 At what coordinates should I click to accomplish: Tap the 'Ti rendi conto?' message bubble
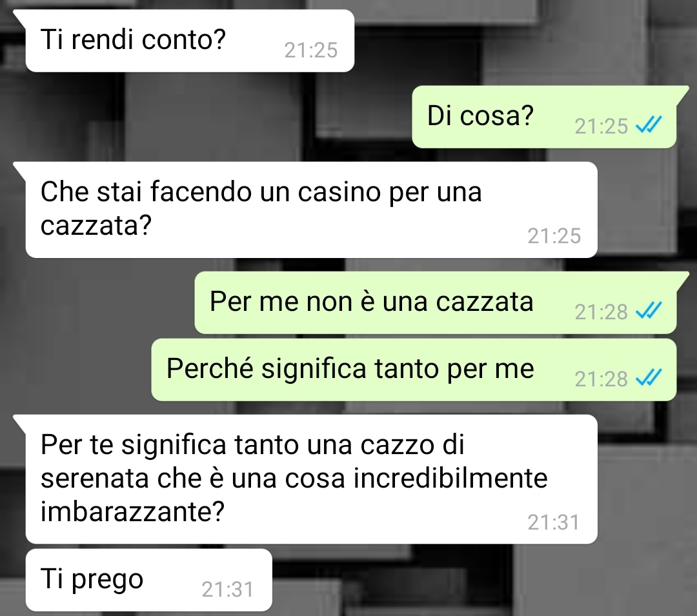(190, 41)
